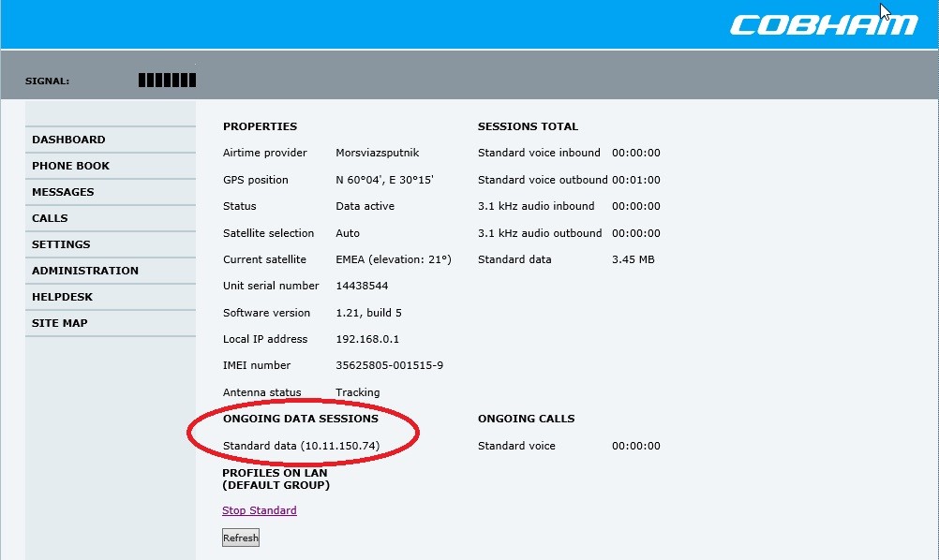Image resolution: width=939 pixels, height=560 pixels.
Task: Click the signal strength bar indicator
Action: [167, 81]
